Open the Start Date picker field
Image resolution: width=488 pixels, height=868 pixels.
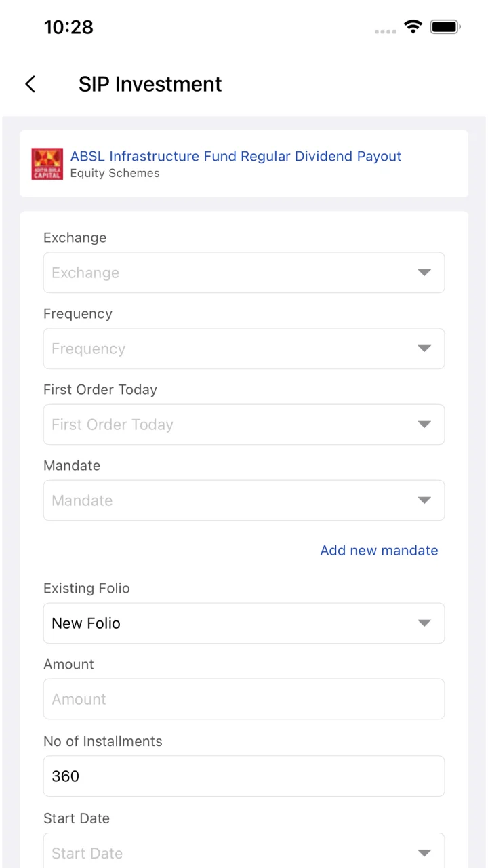244,850
